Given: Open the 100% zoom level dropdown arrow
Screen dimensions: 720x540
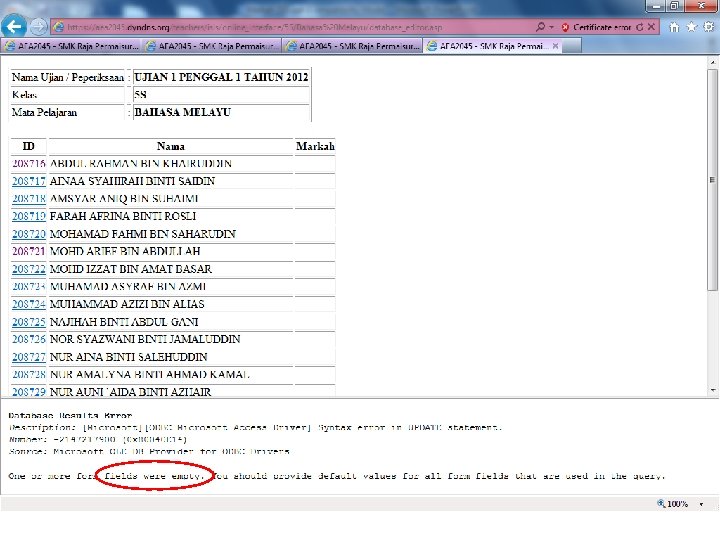Looking at the screenshot, I should pyautogui.click(x=701, y=504).
